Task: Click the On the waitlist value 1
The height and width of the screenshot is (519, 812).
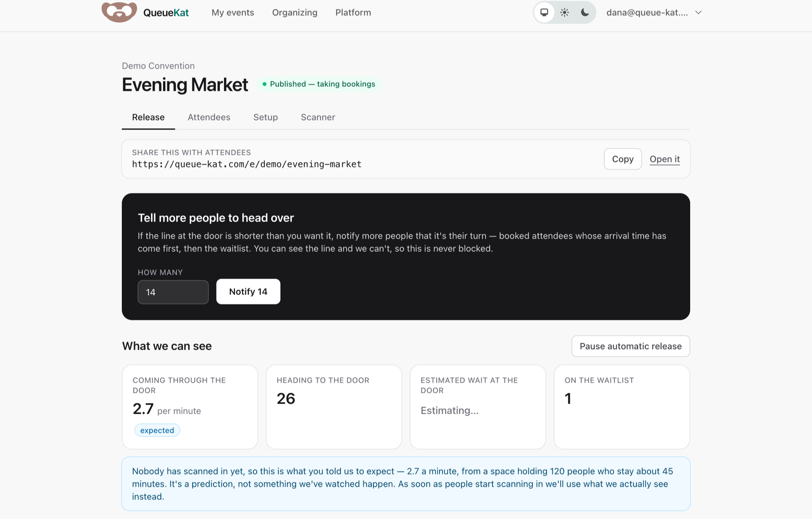Action: pos(568,399)
